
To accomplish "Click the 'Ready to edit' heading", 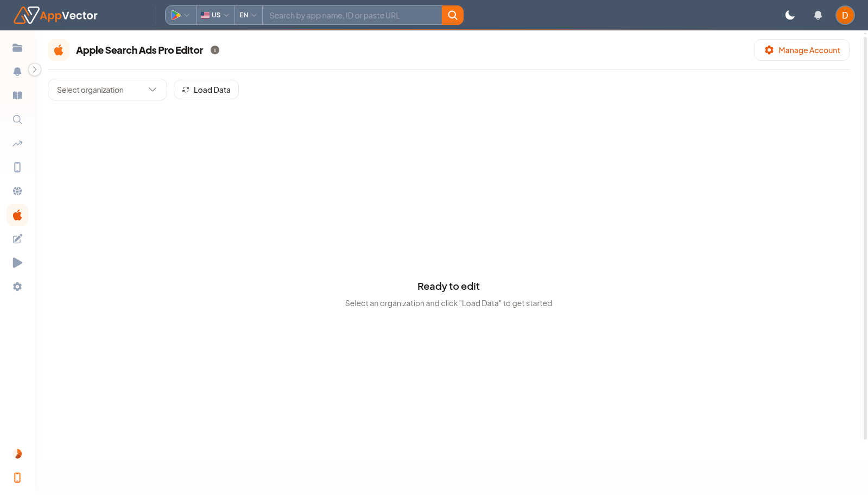I will pyautogui.click(x=448, y=286).
